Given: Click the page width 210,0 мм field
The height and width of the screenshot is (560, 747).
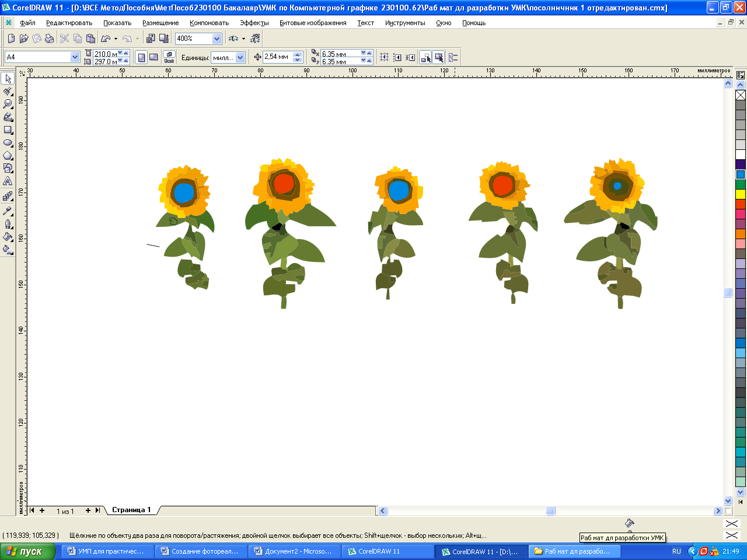Looking at the screenshot, I should [105, 54].
